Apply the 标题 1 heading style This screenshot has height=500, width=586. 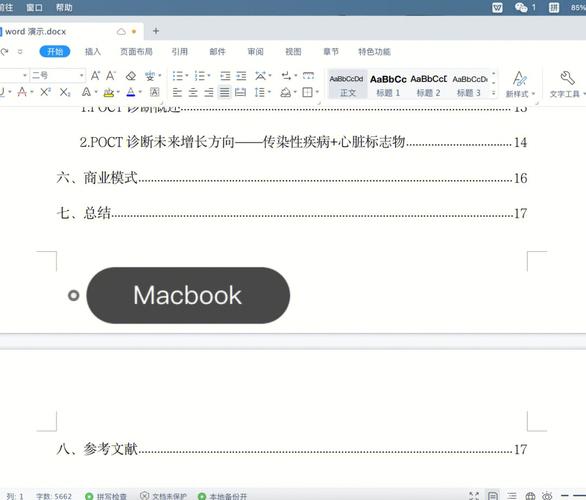pyautogui.click(x=388, y=84)
